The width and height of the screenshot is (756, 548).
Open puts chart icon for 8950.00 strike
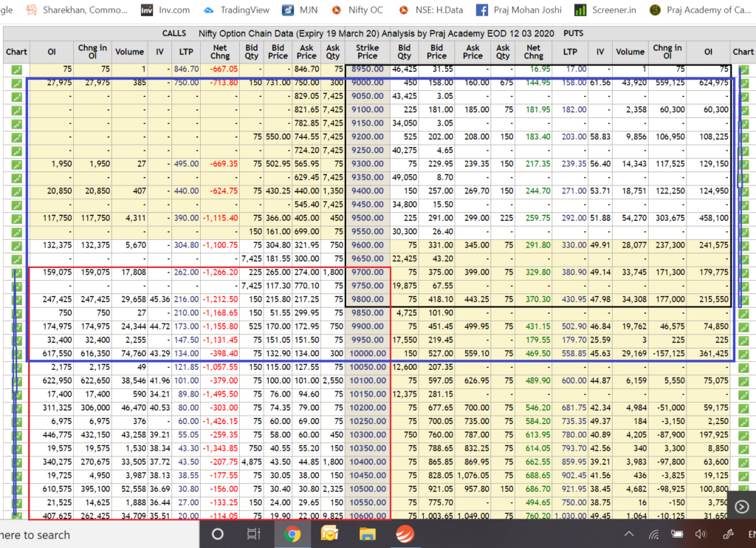[x=743, y=69]
